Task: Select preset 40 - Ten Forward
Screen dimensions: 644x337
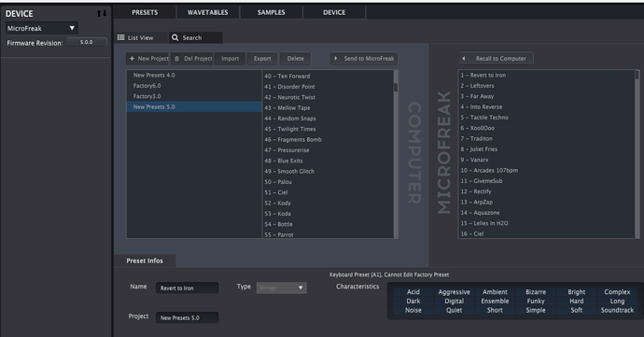Action: click(328, 76)
